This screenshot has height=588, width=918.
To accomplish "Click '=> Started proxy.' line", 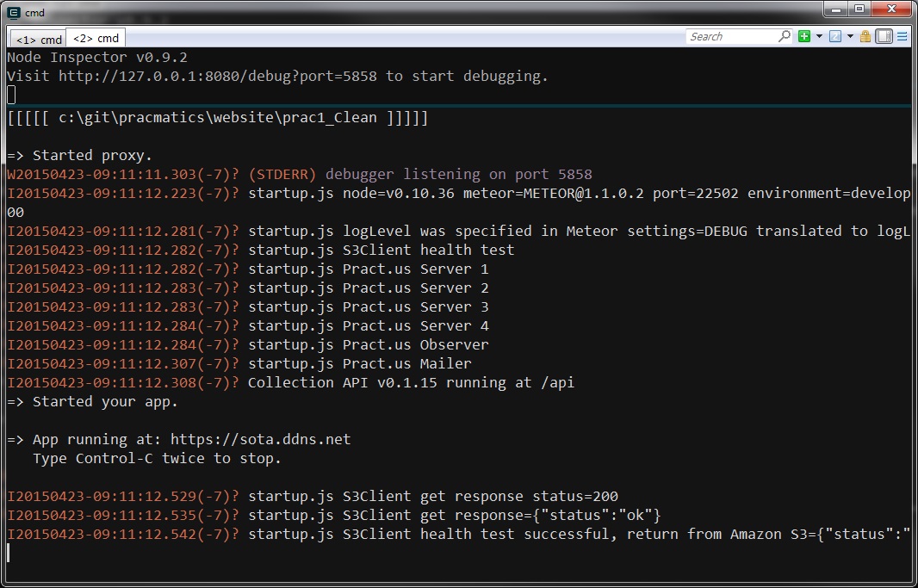I will (79, 155).
